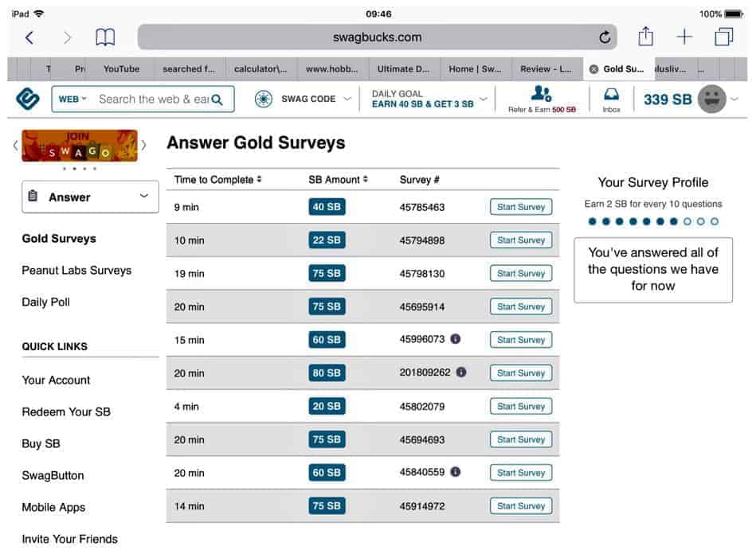This screenshot has width=756, height=554.
Task: Start survey 45695914
Action: (x=521, y=306)
